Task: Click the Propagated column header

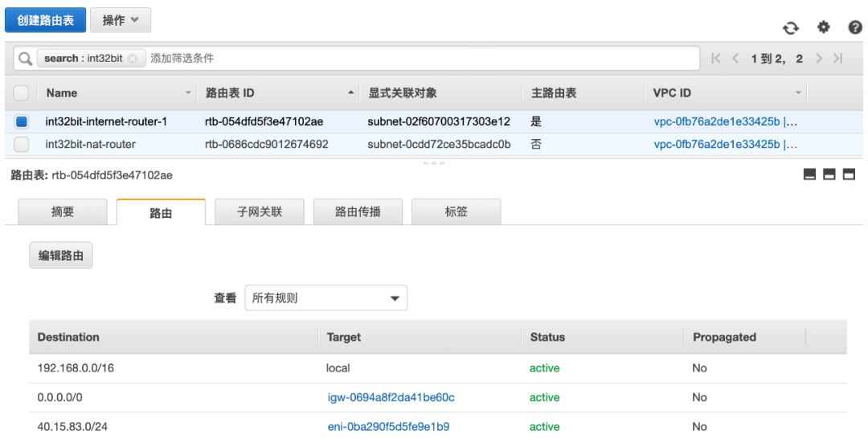Action: [x=724, y=337]
